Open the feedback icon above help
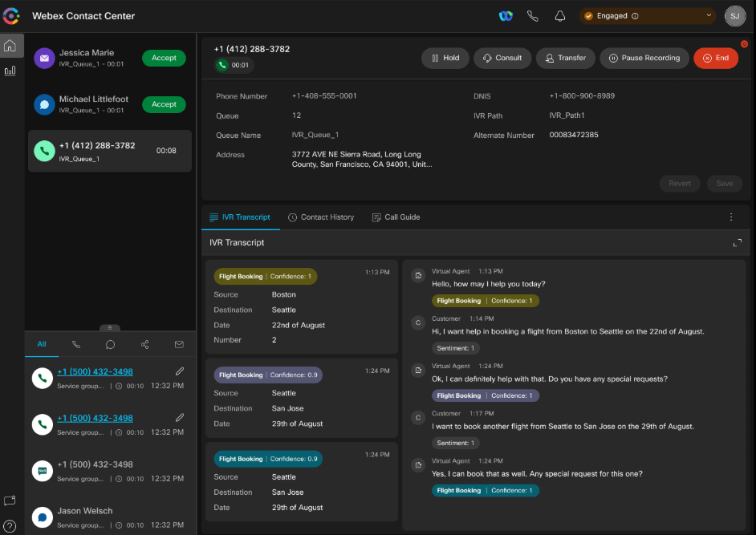The width and height of the screenshot is (756, 535). pyautogui.click(x=10, y=501)
